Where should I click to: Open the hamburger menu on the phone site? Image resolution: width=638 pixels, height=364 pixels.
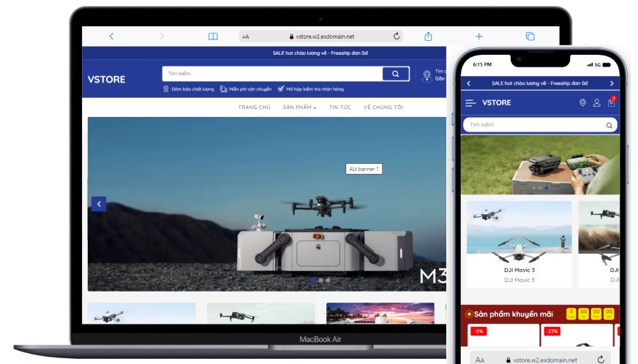(470, 103)
